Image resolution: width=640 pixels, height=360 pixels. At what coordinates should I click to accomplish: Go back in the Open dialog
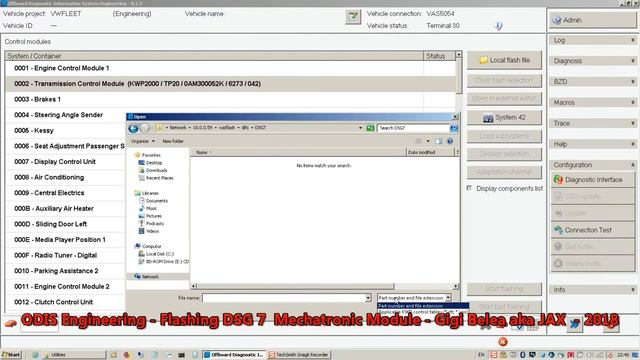point(133,128)
